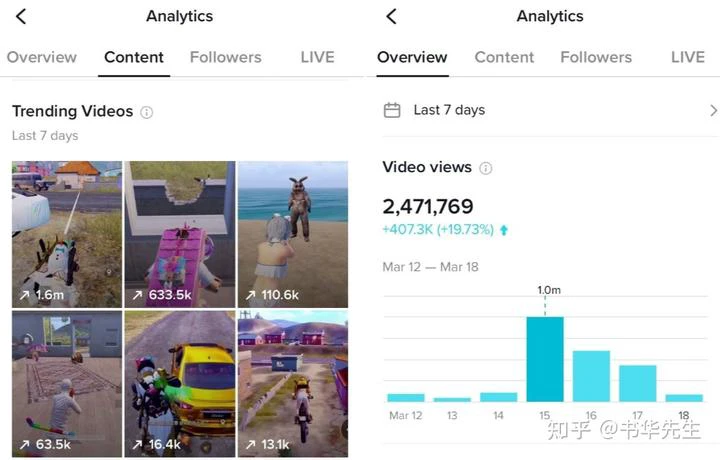Click left screen Analytics title
This screenshot has width=720, height=460.
click(x=180, y=17)
